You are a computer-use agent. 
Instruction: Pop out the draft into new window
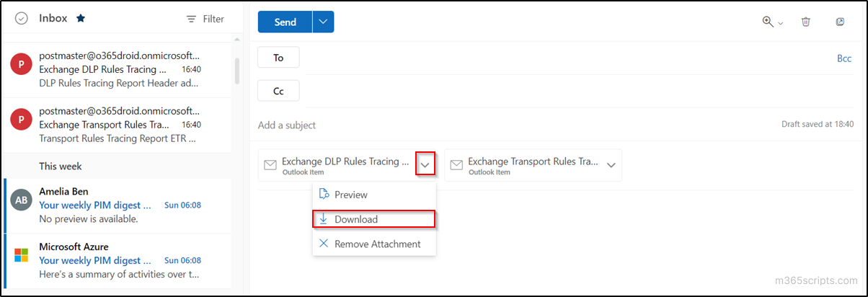pos(840,22)
